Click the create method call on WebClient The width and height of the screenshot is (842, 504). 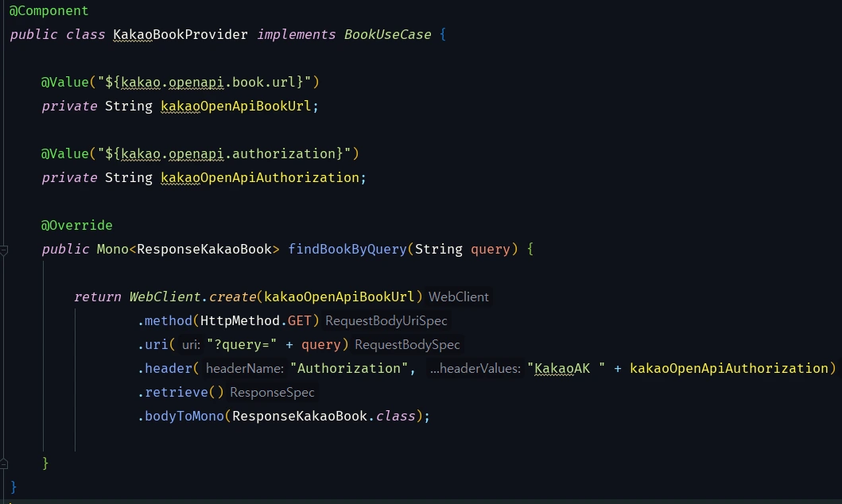coord(232,297)
